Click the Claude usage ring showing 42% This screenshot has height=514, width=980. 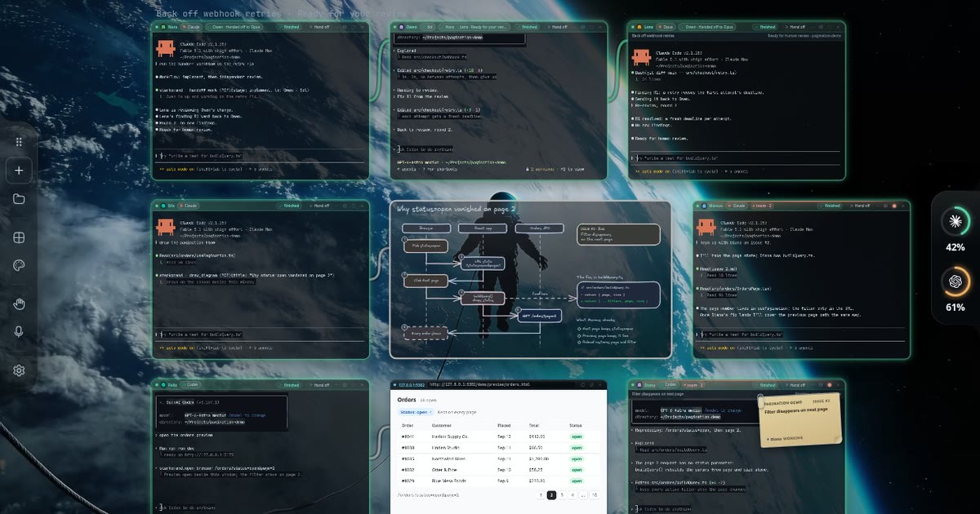(x=955, y=221)
